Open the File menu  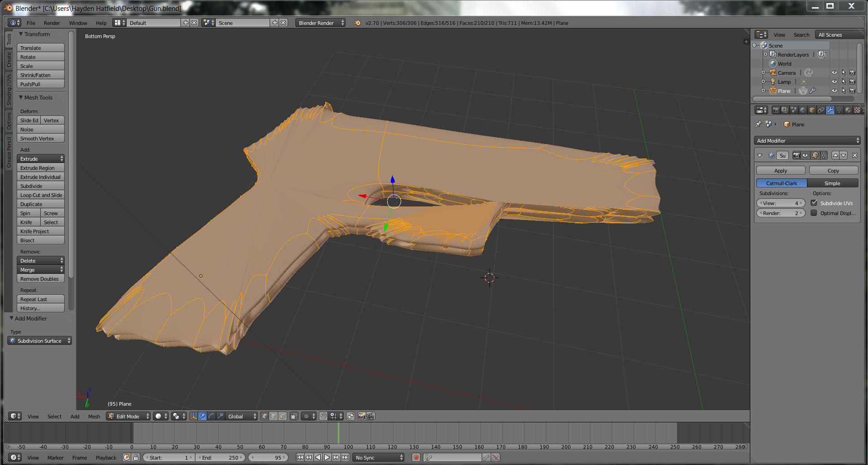pyautogui.click(x=31, y=23)
